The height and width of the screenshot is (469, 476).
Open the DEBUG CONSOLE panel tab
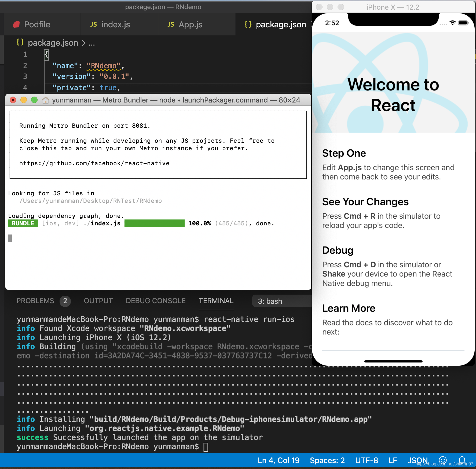(156, 301)
